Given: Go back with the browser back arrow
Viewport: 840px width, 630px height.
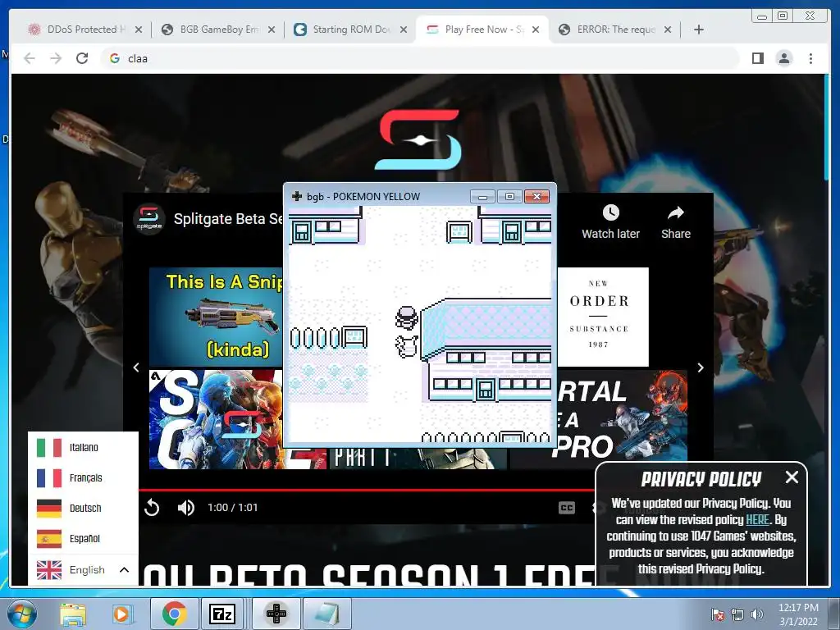Looking at the screenshot, I should pyautogui.click(x=30, y=58).
